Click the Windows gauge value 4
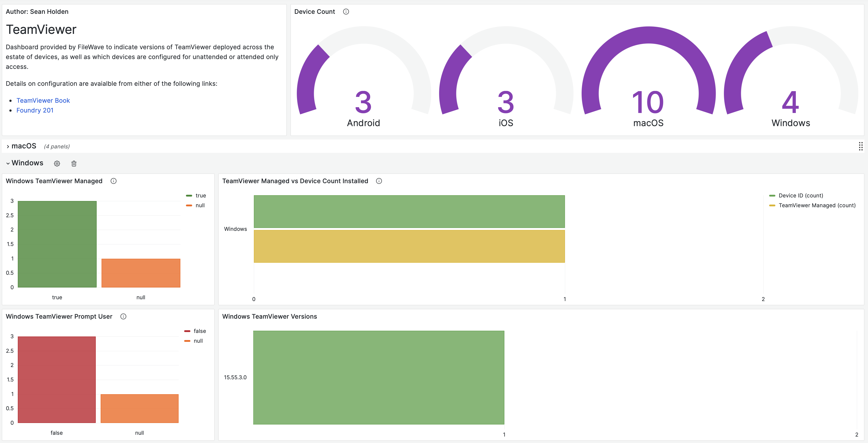 click(x=791, y=102)
